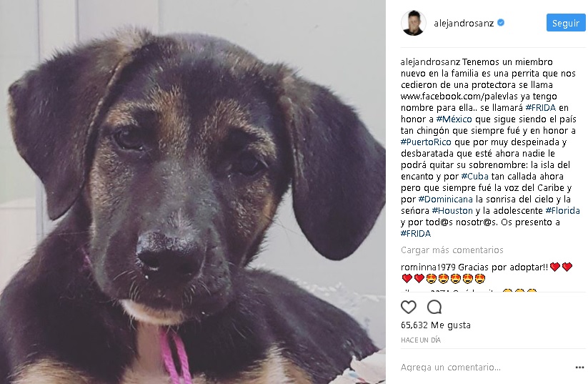
Task: Open the last #FRIDA hashtag in caption
Action: tap(416, 234)
